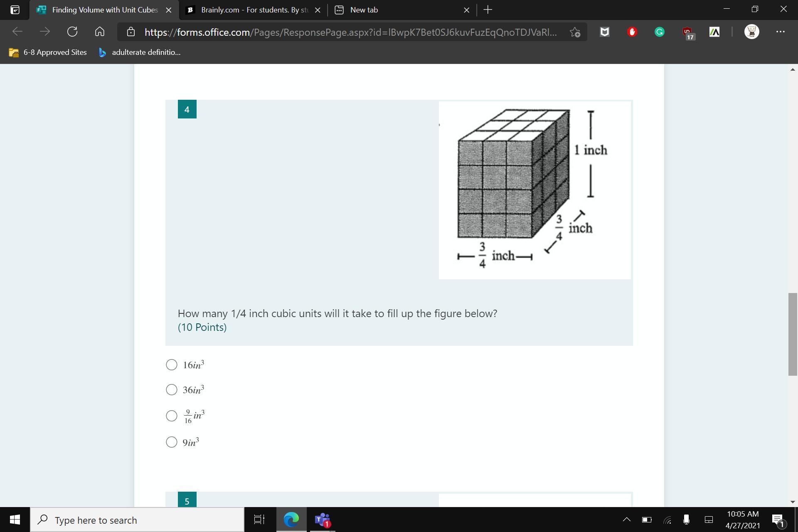The height and width of the screenshot is (532, 798).
Task: Click the Windows search box
Action: pyautogui.click(x=137, y=520)
